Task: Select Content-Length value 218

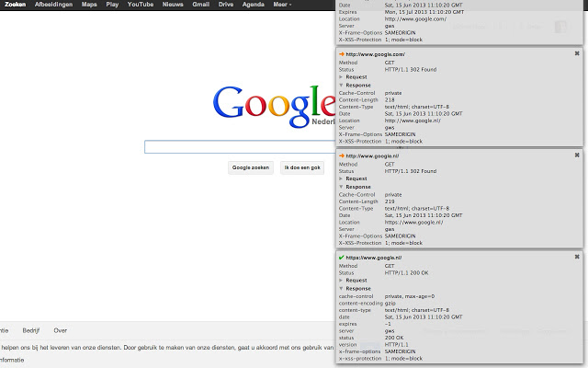Action: pyautogui.click(x=390, y=100)
